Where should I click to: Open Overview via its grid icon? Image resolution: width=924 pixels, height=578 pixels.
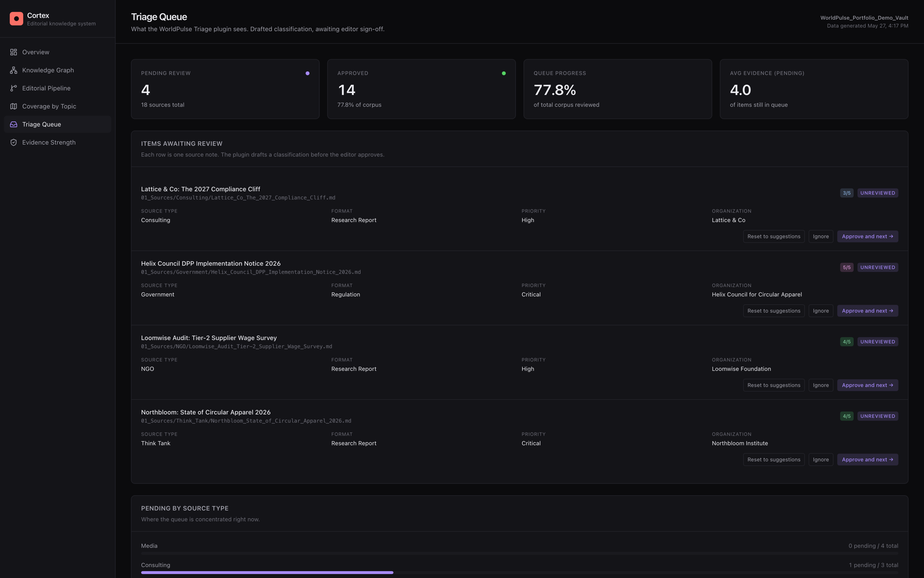tap(13, 52)
